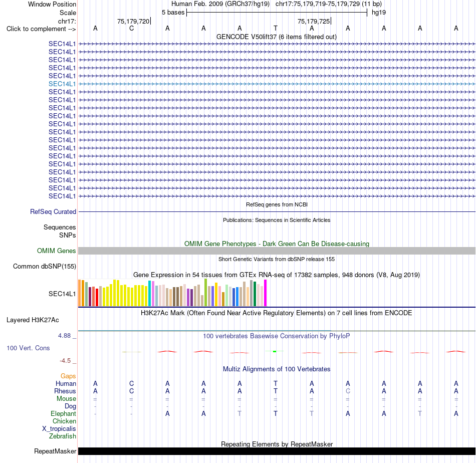Click the T base in the reference sequence row
Screen dimensions: 476x463
coord(276,28)
